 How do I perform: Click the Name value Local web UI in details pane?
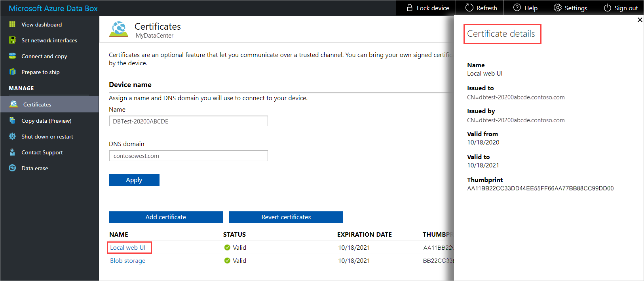click(485, 74)
